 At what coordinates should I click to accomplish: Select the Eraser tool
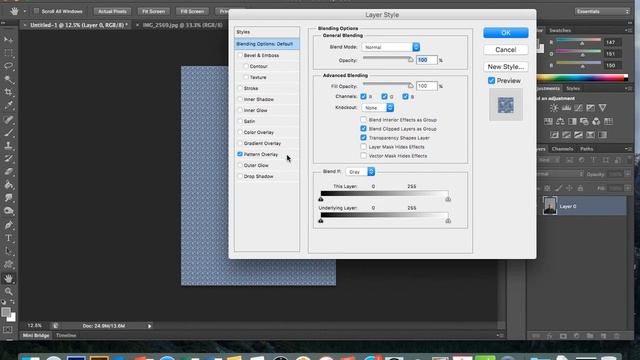pyautogui.click(x=8, y=171)
